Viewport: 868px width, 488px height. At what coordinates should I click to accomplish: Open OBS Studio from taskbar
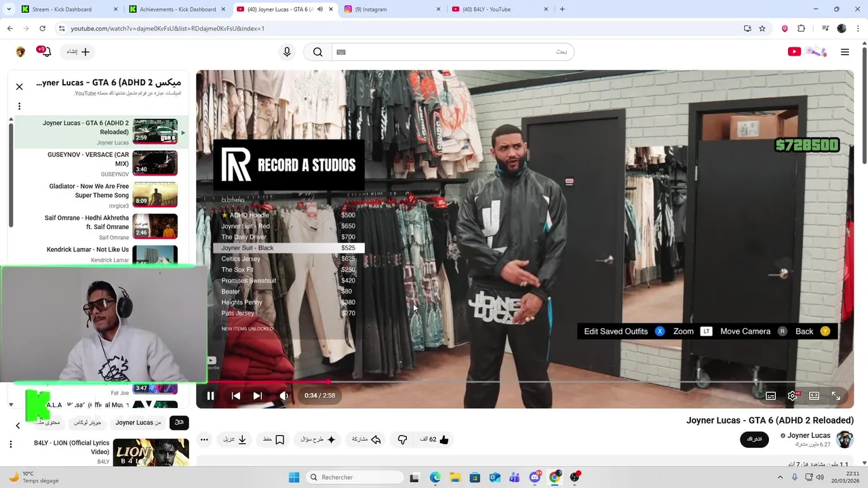coord(575,478)
